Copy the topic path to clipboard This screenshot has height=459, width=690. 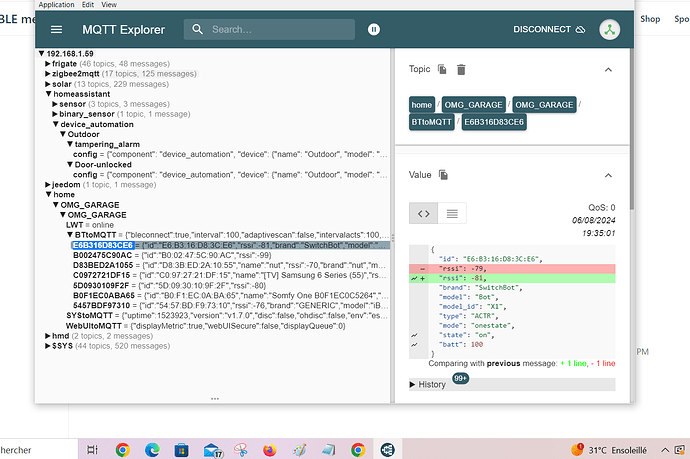442,69
